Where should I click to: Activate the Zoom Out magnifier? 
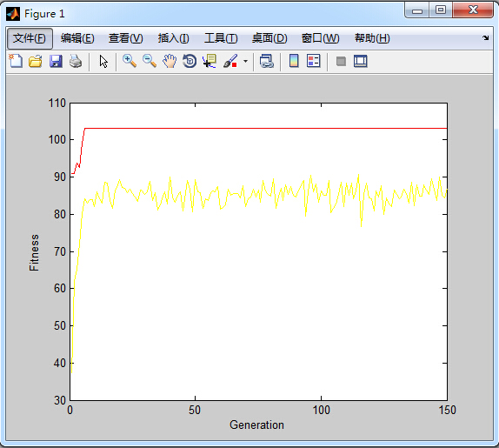pyautogui.click(x=150, y=61)
